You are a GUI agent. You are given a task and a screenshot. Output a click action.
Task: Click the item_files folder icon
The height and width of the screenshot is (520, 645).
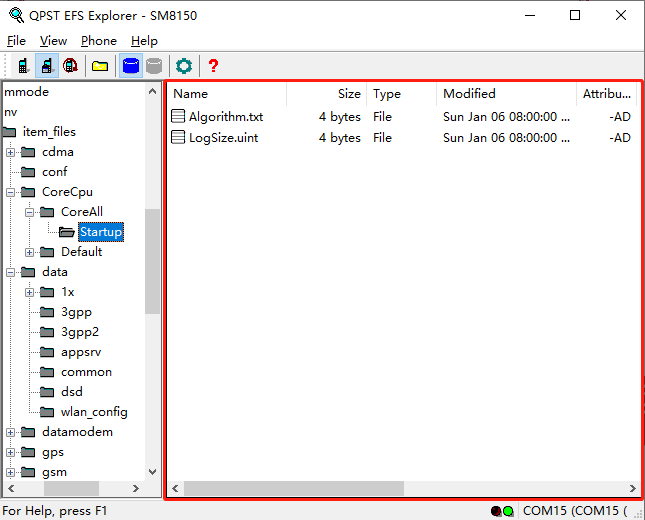[x=9, y=132]
